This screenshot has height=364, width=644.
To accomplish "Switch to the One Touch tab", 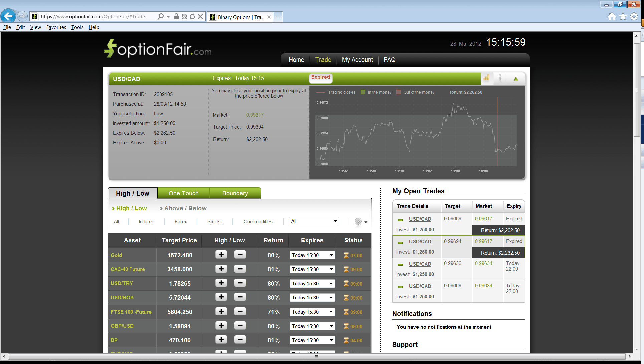I will click(x=183, y=193).
